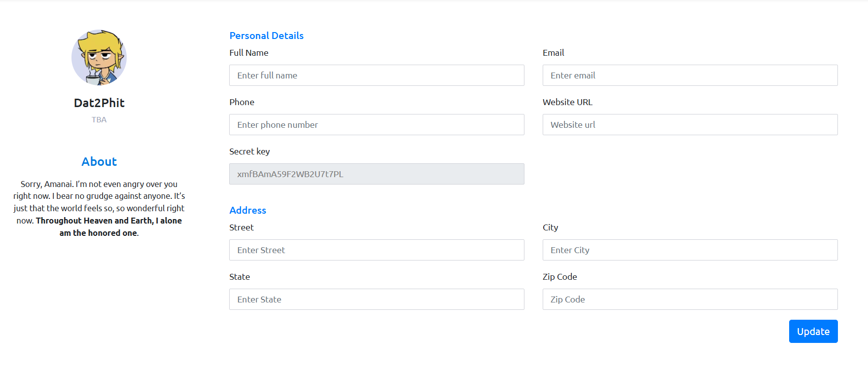Click into the phone number field
This screenshot has width=868, height=374.
tap(377, 125)
